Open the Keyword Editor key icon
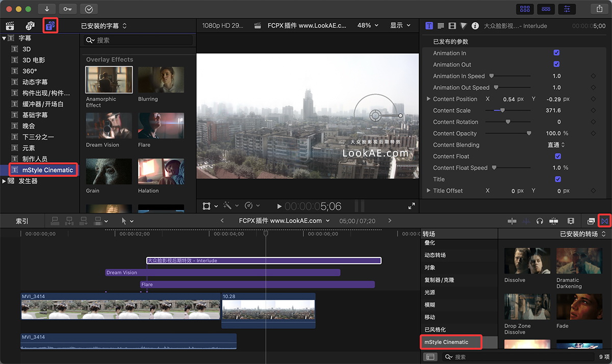The width and height of the screenshot is (612, 364). [x=67, y=9]
